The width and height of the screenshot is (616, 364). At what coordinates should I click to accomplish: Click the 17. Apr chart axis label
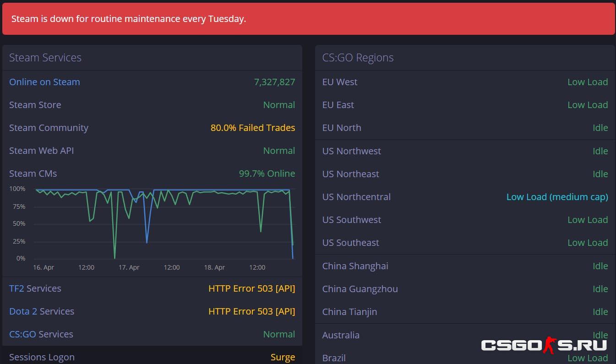click(129, 267)
